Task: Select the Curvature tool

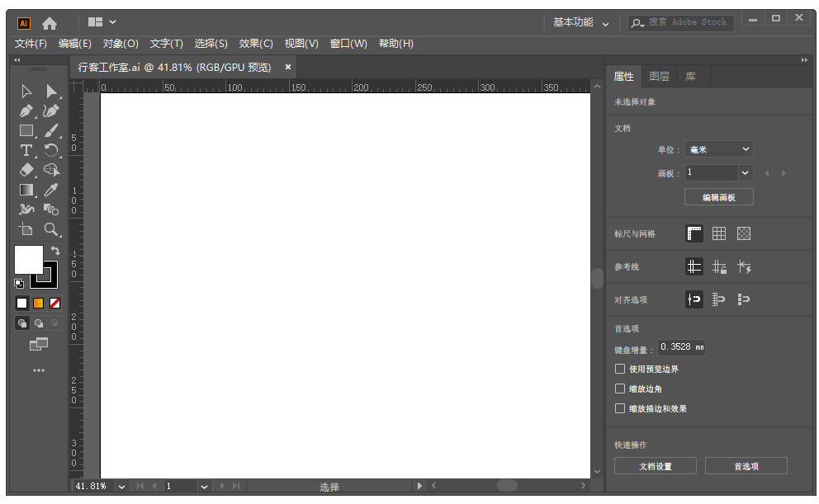Action: 51,111
